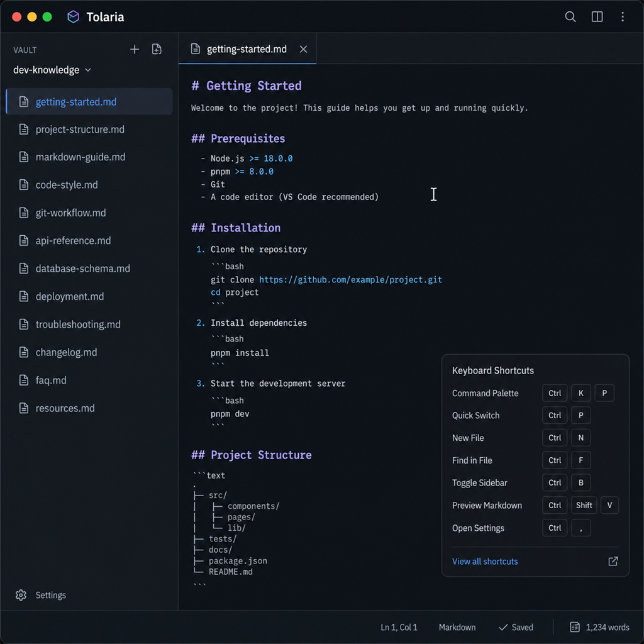Click the Quick Switch shortcut label
Image resolution: width=644 pixels, height=644 pixels.
click(475, 415)
